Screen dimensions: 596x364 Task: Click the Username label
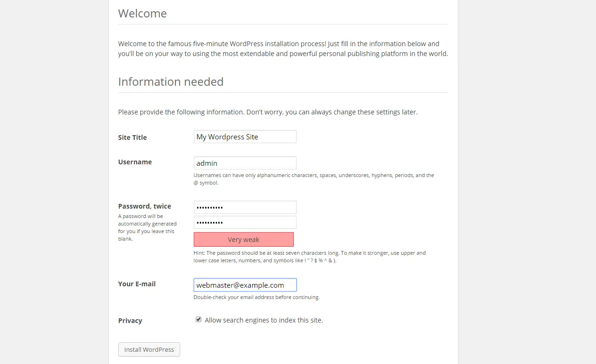pos(135,162)
